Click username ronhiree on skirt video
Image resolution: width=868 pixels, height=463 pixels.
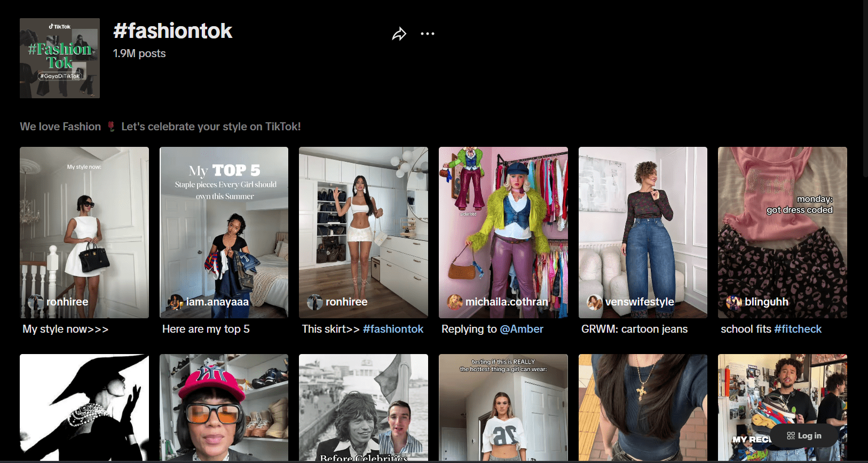[x=346, y=302]
